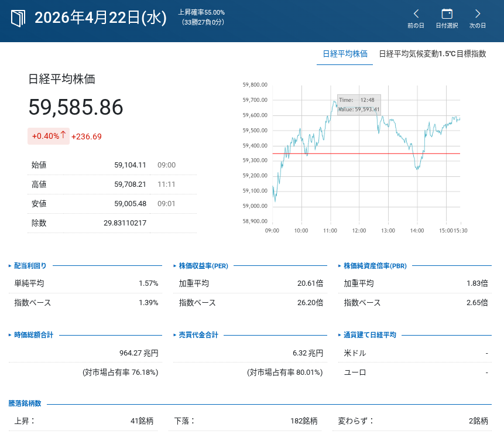This screenshot has height=434, width=504.
Task: Click the 騰落銘柄数 section heading
Action: pos(25,404)
